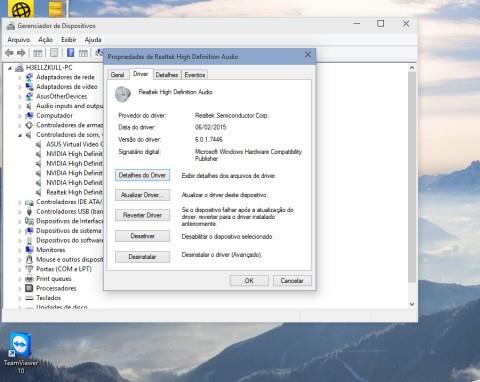Click the Cancelar button
This screenshot has height=382, width=480.
pyautogui.click(x=292, y=281)
